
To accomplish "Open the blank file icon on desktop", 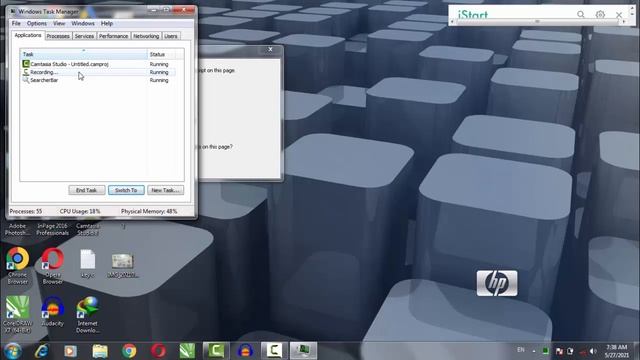I will [x=87, y=264].
